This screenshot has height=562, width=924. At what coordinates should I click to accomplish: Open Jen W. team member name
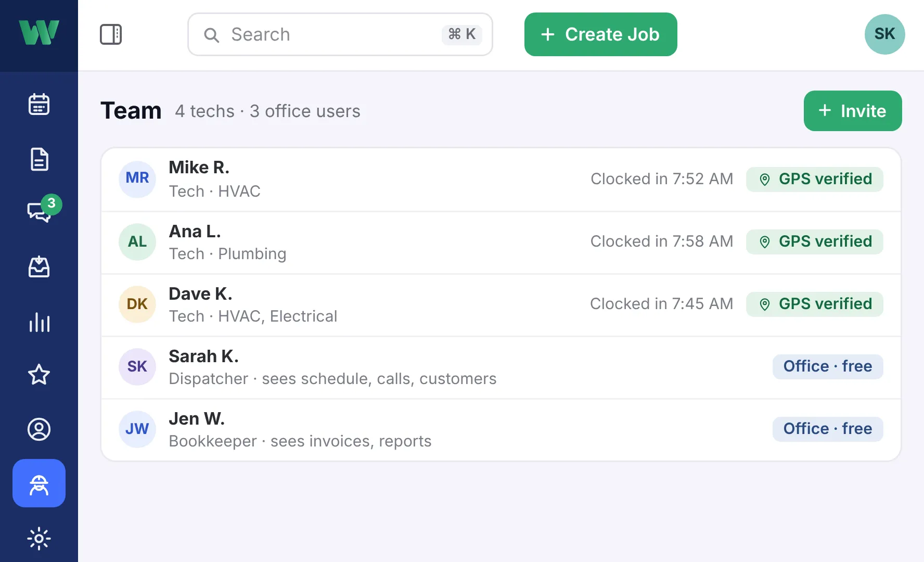[x=197, y=419]
